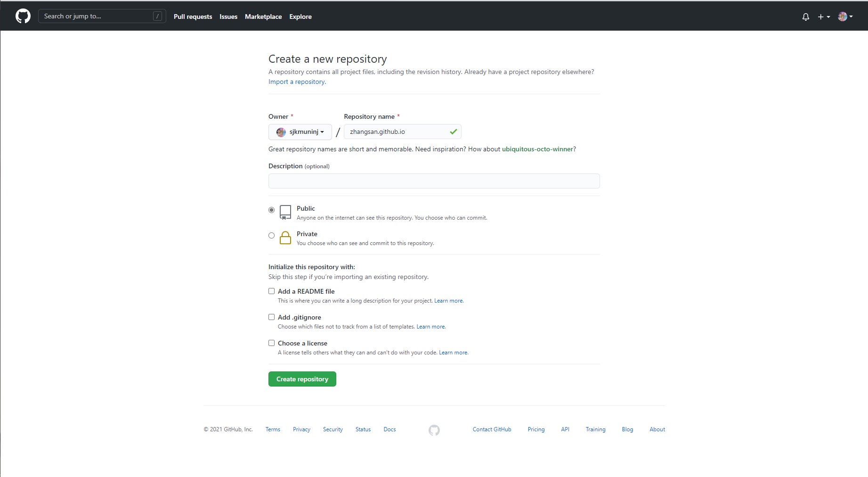Click the Private lock icon
Viewport: 868px width, 477px height.
click(x=285, y=238)
